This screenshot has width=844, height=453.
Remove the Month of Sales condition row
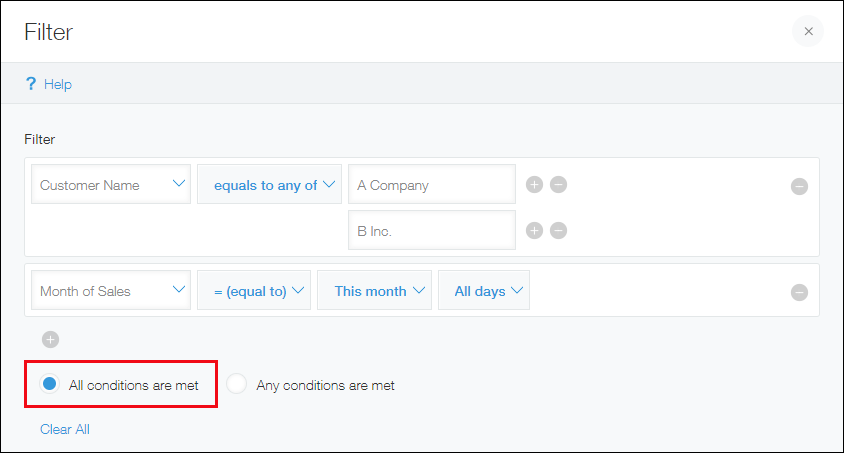(x=799, y=292)
